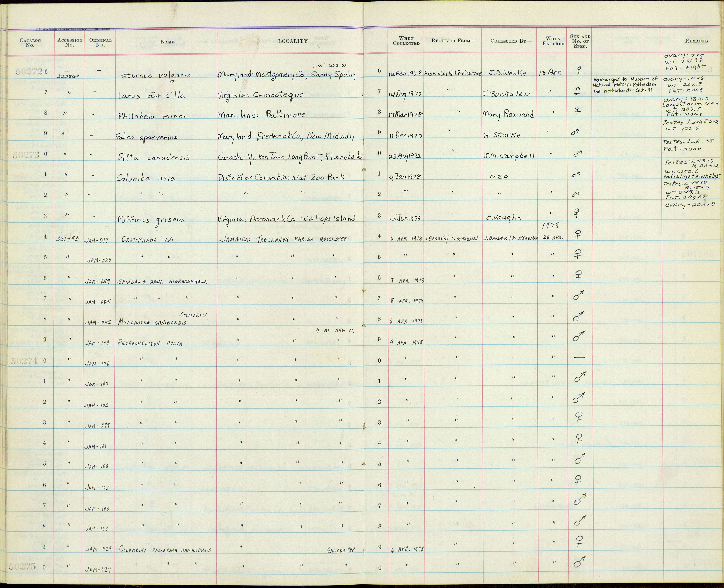Click original number "JAM-028"
The image size is (724, 588).
pyautogui.click(x=98, y=549)
